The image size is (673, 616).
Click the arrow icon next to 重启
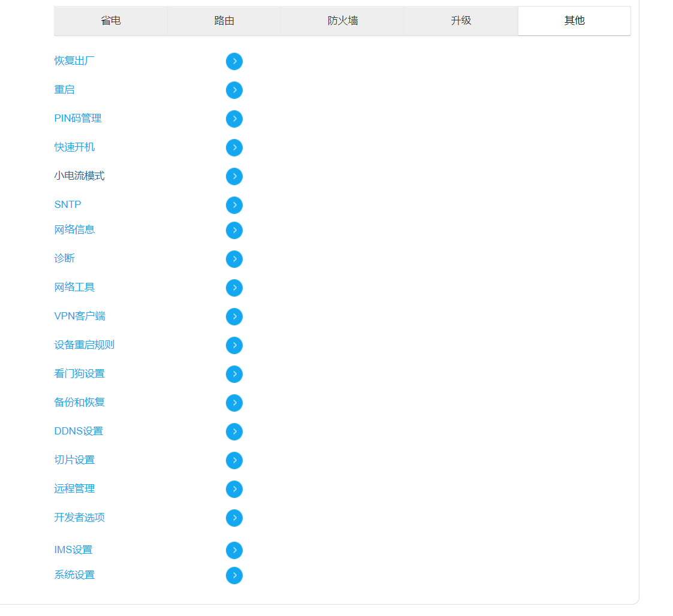234,90
